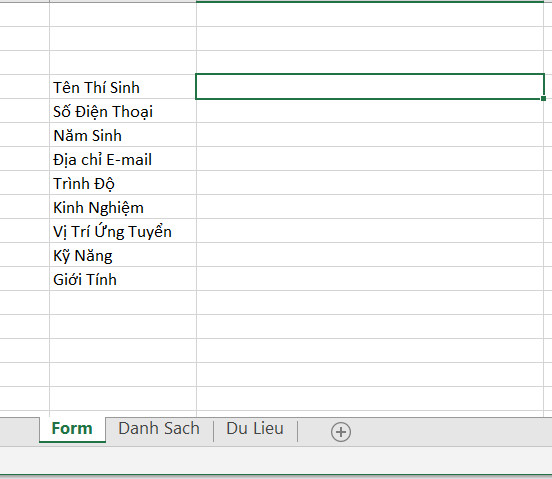Select the empty cell beside Giới Tính

[370, 279]
